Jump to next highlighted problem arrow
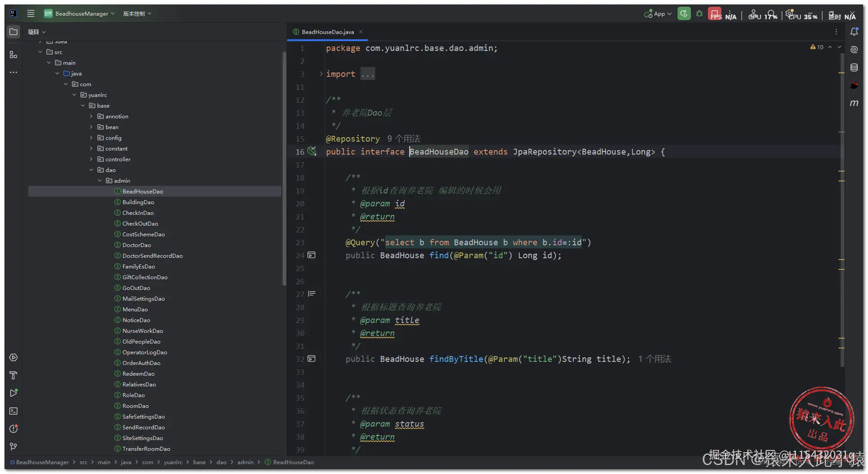This screenshot has height=474, width=868. (839, 47)
